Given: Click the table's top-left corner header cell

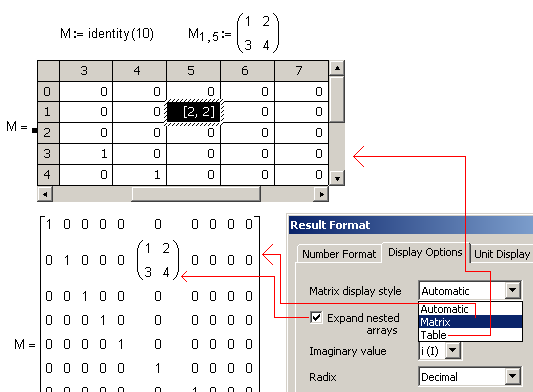Looking at the screenshot, I should (x=48, y=71).
